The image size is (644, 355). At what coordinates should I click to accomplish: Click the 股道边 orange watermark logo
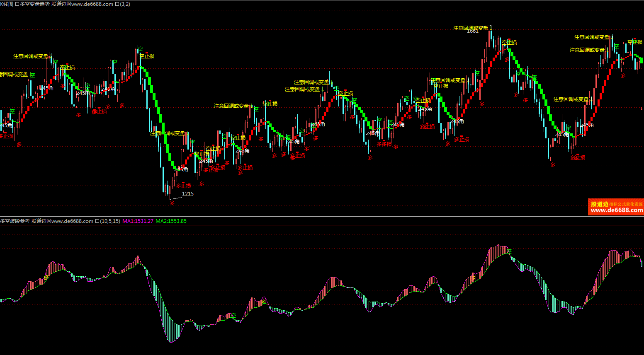click(x=599, y=204)
